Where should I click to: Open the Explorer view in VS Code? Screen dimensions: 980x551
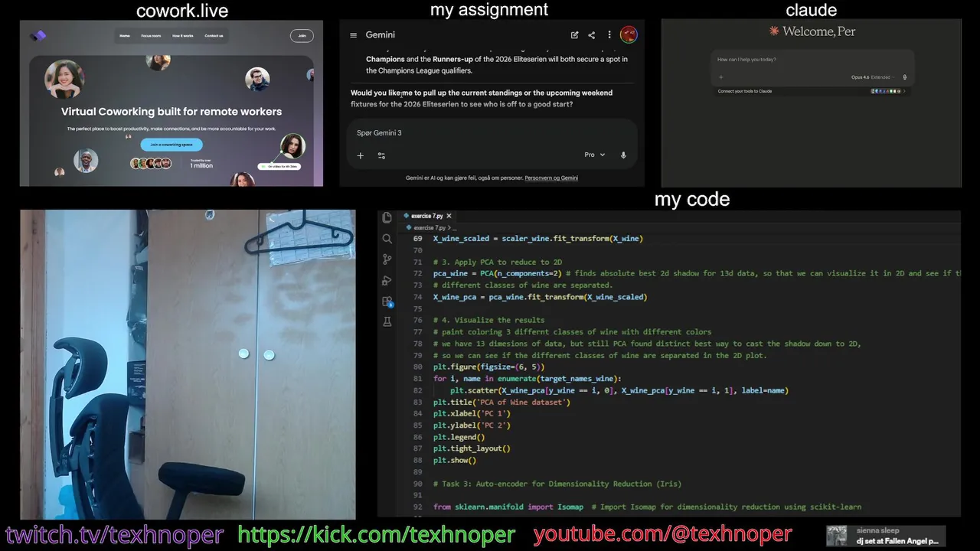click(x=387, y=217)
